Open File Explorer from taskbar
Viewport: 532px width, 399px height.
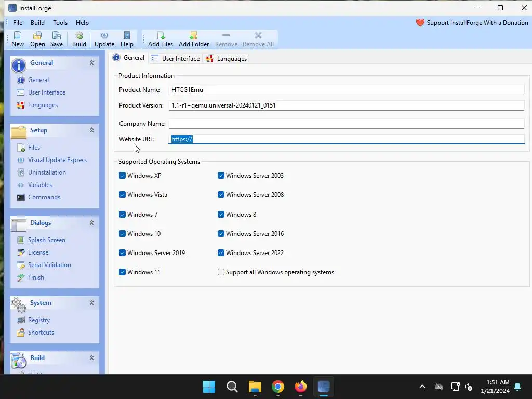click(x=255, y=387)
